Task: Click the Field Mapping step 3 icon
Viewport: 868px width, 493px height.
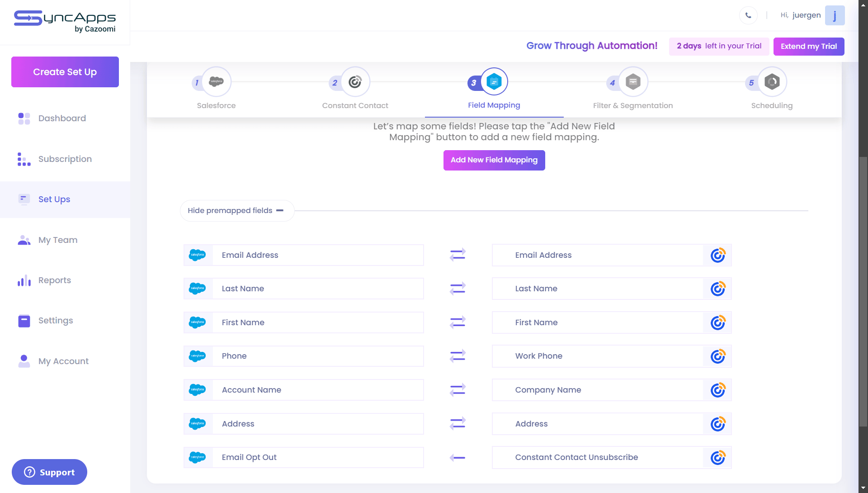Action: (x=494, y=81)
